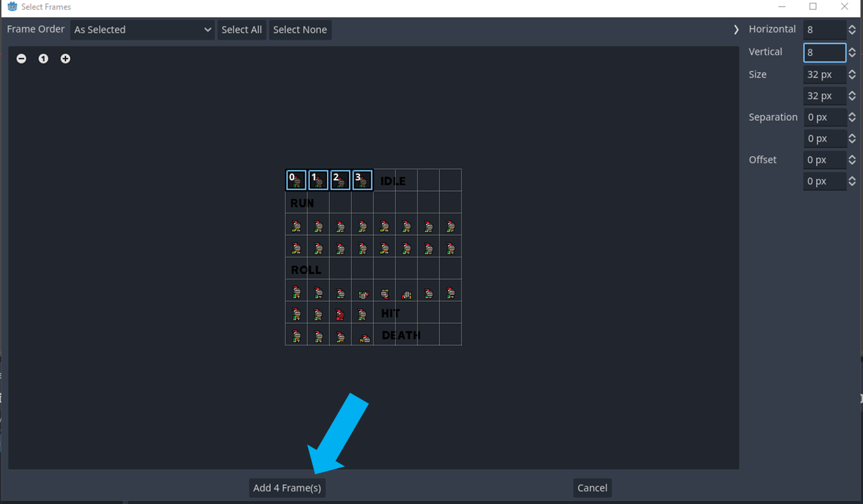
Task: Click the Select All button
Action: pos(242,30)
